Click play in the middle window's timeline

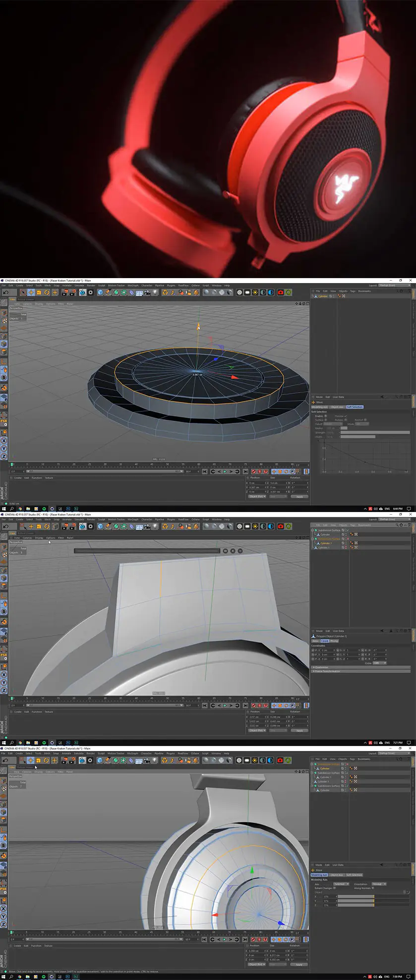pyautogui.click(x=225, y=705)
